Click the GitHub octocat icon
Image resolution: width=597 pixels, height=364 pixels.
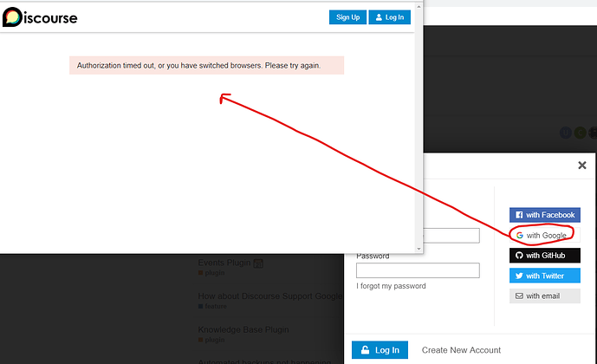[519, 256]
